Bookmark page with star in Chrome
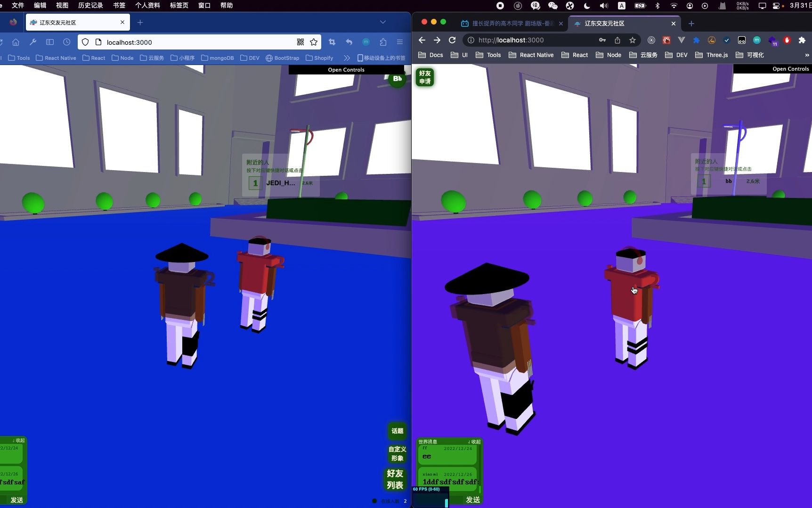The image size is (812, 508). point(633,40)
